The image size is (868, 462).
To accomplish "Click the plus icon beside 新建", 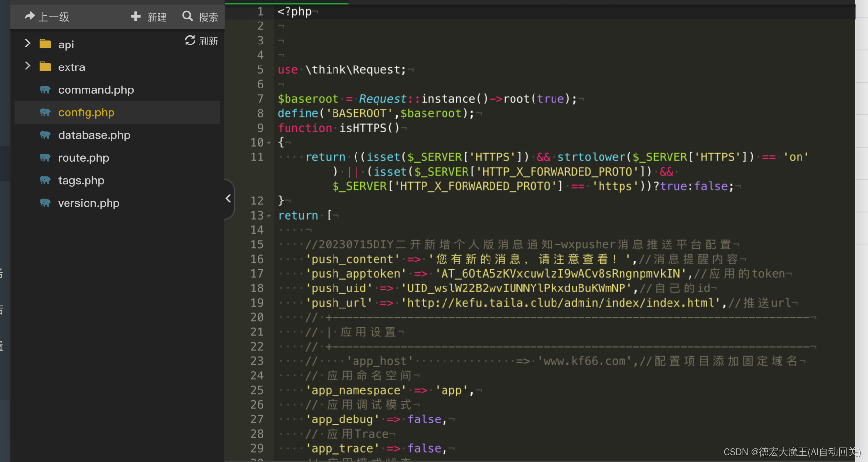I will 136,17.
